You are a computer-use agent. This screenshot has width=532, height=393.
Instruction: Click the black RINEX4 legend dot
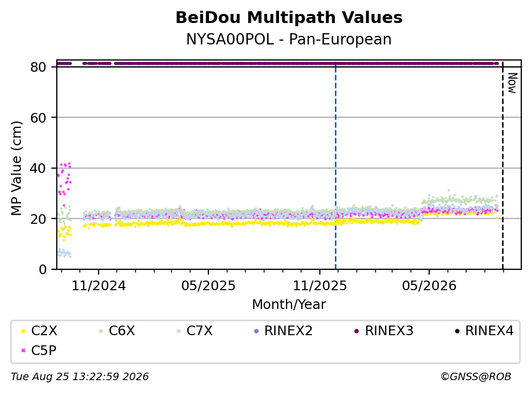(x=457, y=331)
